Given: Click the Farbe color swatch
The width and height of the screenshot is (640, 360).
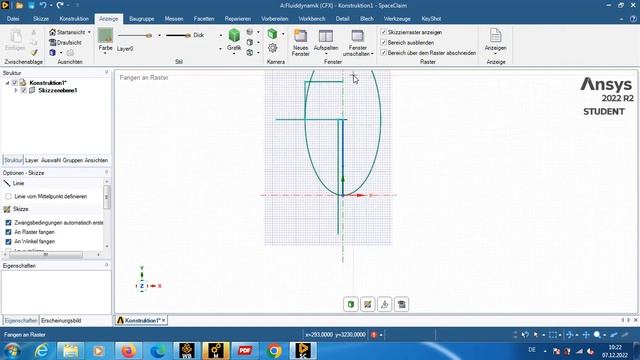Looking at the screenshot, I should click(105, 36).
